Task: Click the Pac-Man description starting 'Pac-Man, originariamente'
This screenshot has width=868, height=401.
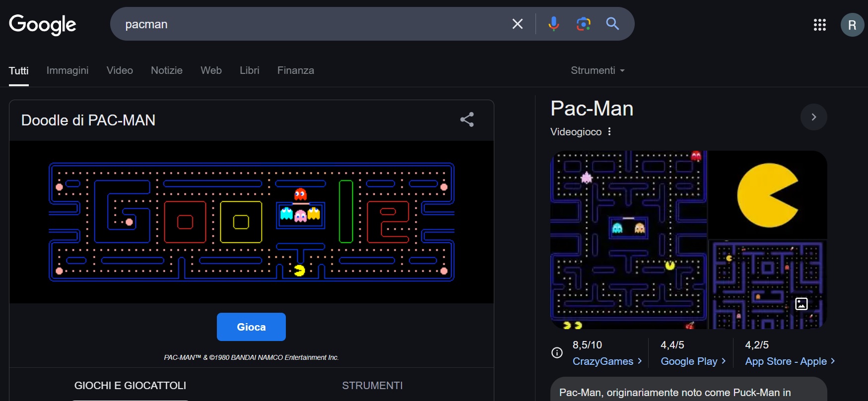Action: (x=675, y=393)
